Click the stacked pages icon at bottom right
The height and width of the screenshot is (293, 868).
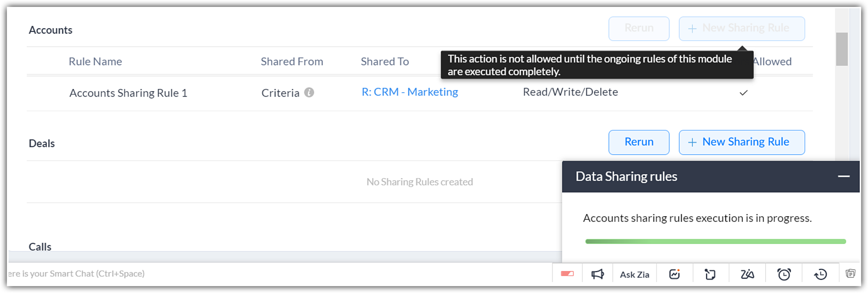coord(850,273)
